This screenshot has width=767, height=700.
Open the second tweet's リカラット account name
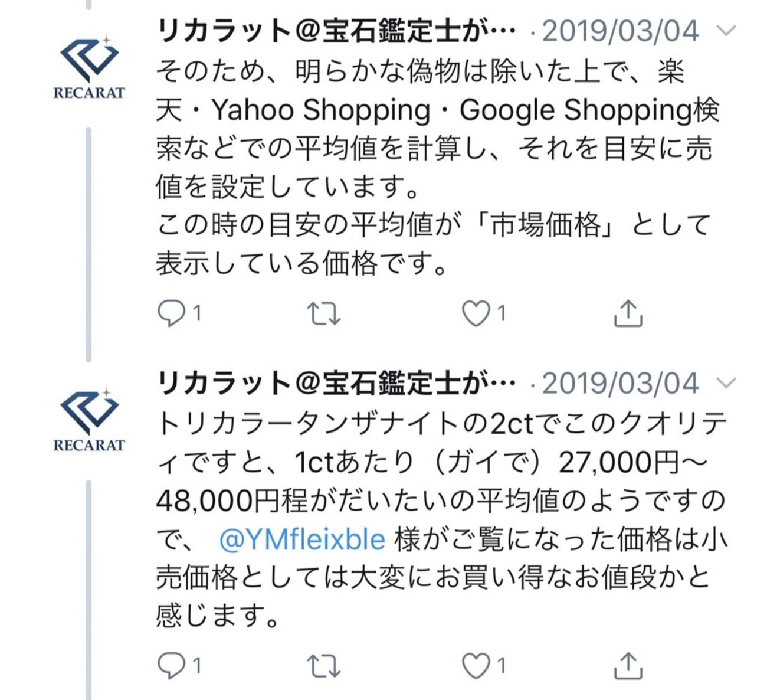pyautogui.click(x=336, y=384)
